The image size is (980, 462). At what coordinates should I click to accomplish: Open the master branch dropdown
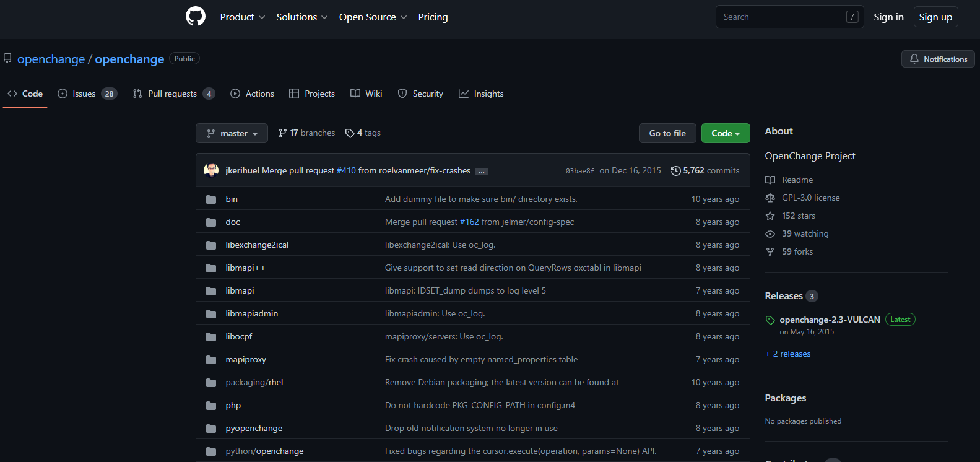pos(232,133)
